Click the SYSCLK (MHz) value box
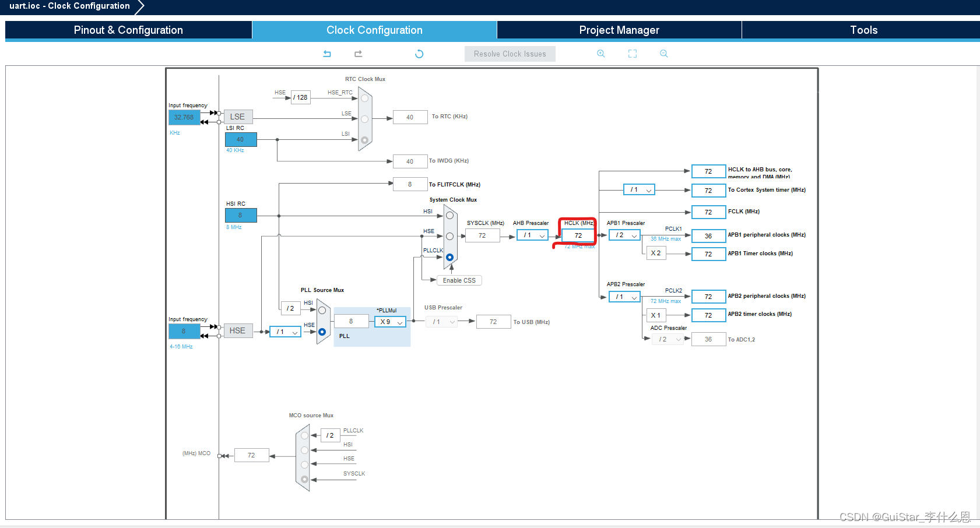This screenshot has width=980, height=528. click(482, 235)
